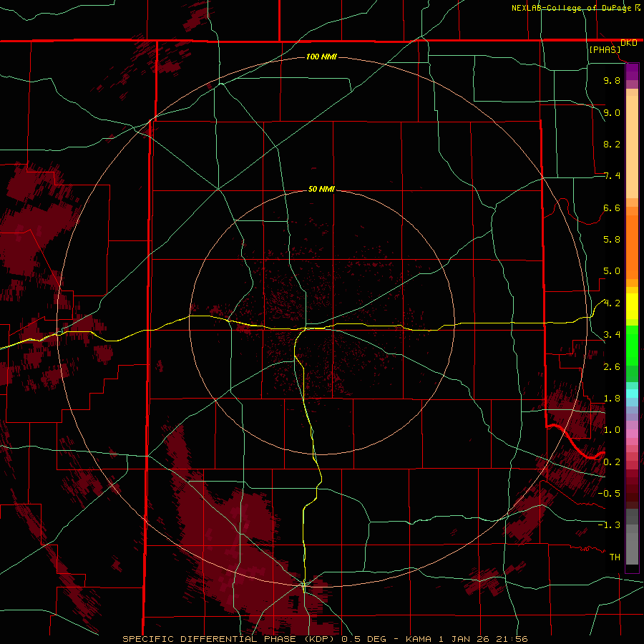Screen dimensions: 644x644
Task: Click the -0.5 scale value
Action: point(609,494)
